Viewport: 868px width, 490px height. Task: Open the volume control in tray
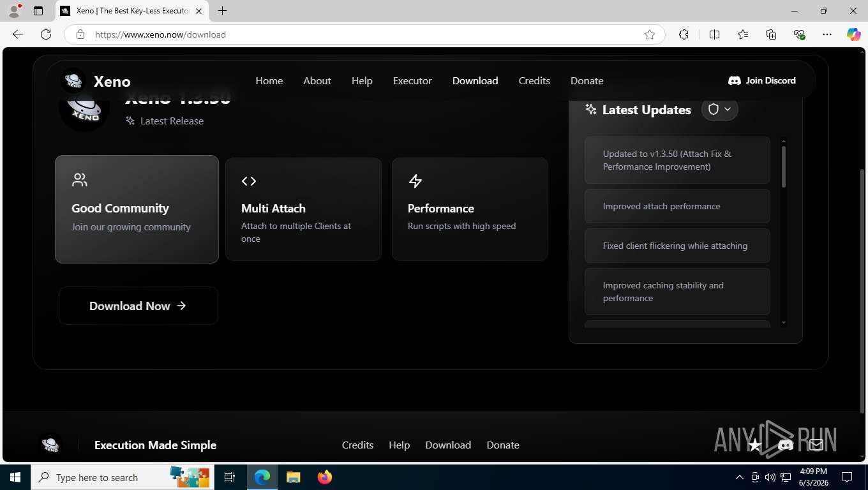[x=770, y=477]
